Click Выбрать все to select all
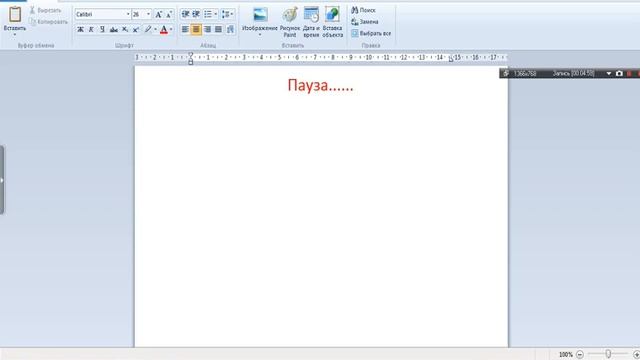Screen dimensions: 640x360 371,33
